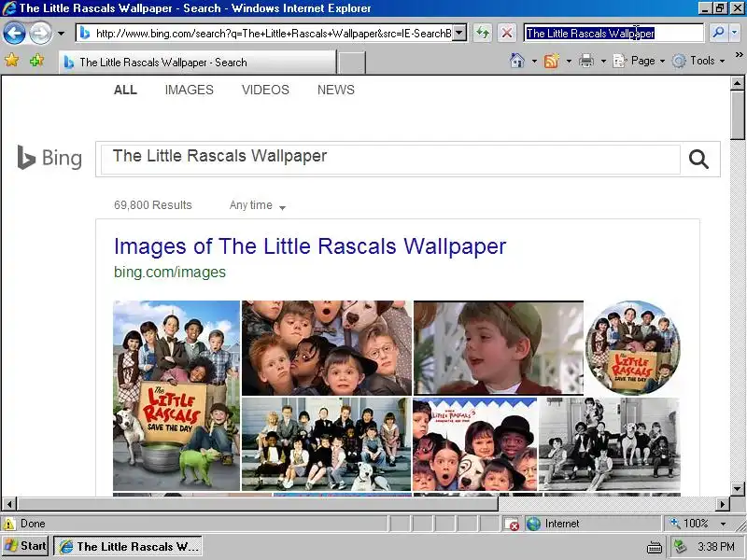Click the greyed Forward arrow button
This screenshot has width=747, height=560.
click(x=40, y=34)
